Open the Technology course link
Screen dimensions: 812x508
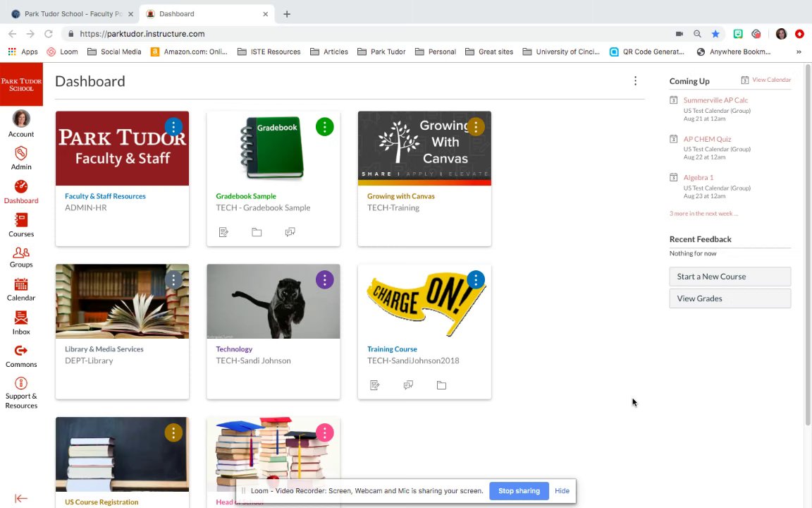(x=234, y=349)
